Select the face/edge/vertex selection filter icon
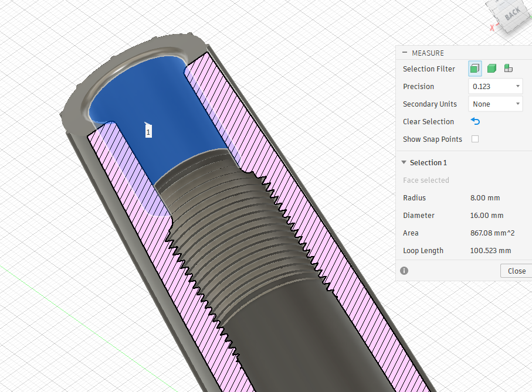 coord(475,69)
